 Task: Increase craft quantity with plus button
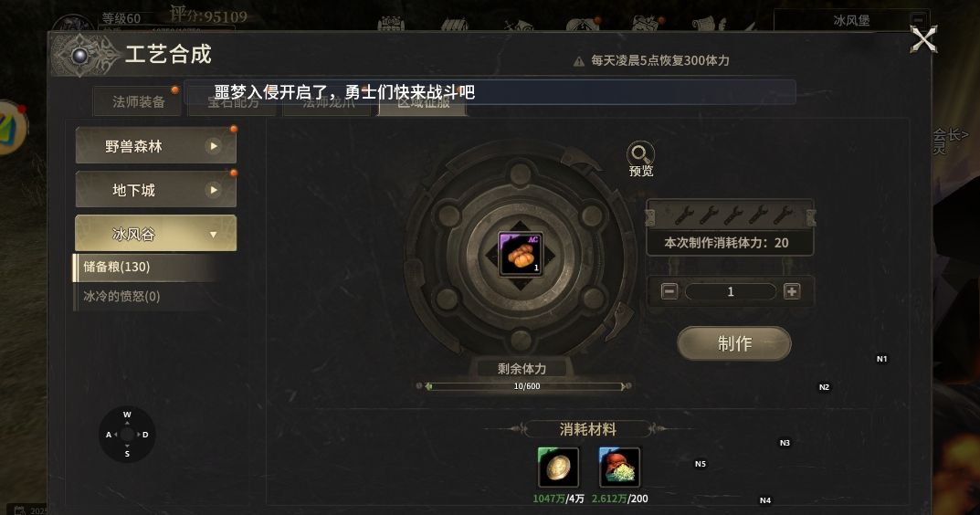[792, 291]
